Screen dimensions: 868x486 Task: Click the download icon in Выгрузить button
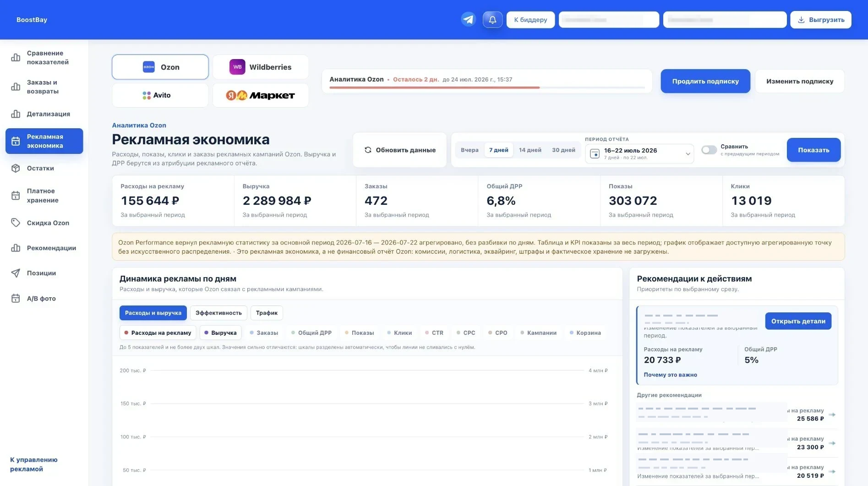tap(801, 20)
